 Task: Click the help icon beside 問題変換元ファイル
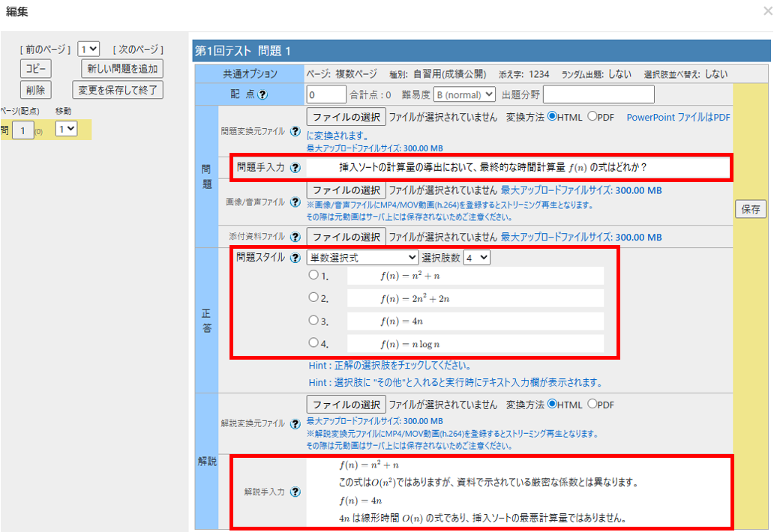click(295, 131)
